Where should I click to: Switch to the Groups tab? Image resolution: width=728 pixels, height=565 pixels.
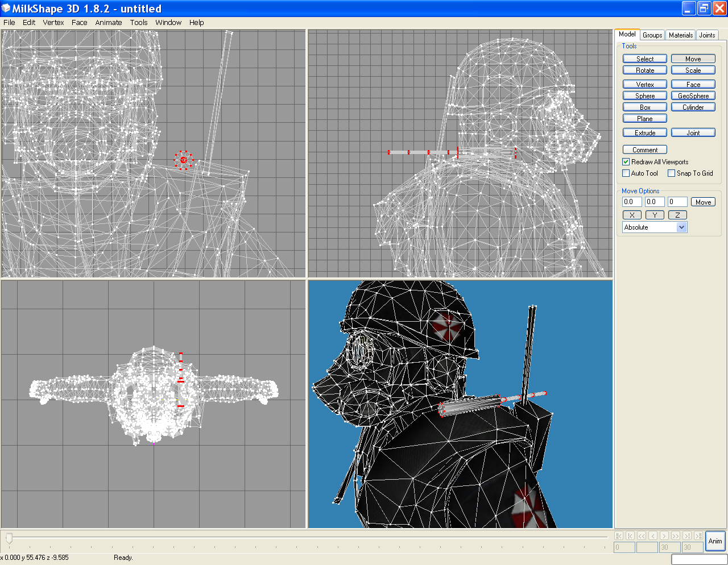652,35
